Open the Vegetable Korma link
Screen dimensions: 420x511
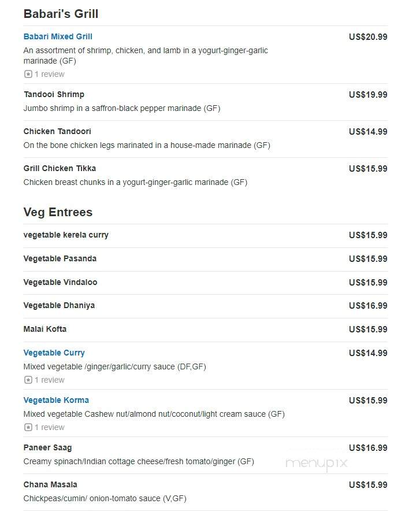click(x=56, y=400)
